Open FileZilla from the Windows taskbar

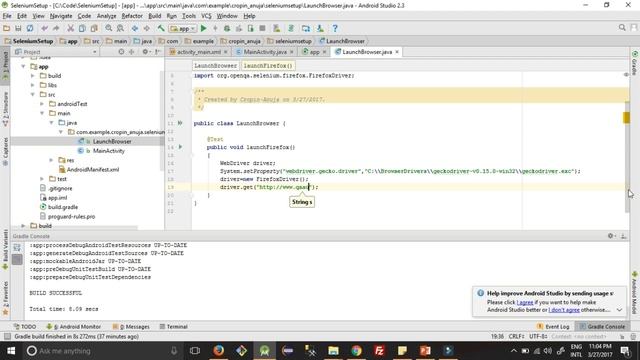pos(379,351)
